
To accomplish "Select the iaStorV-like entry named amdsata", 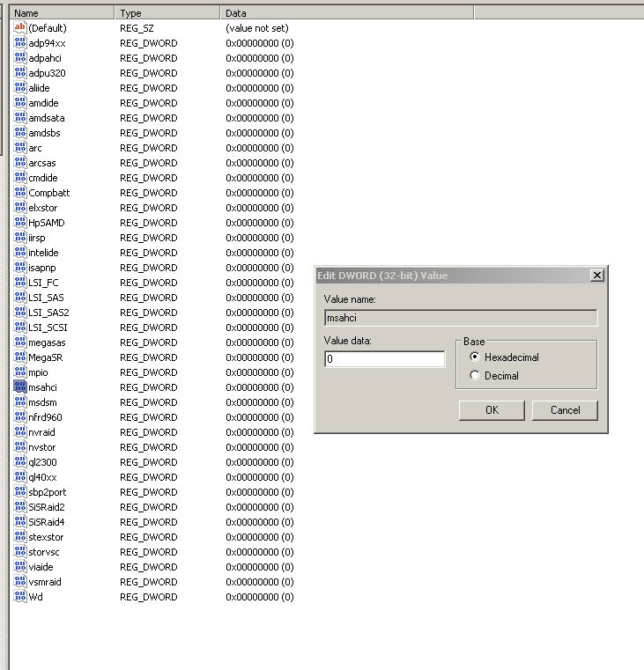I will (46, 118).
